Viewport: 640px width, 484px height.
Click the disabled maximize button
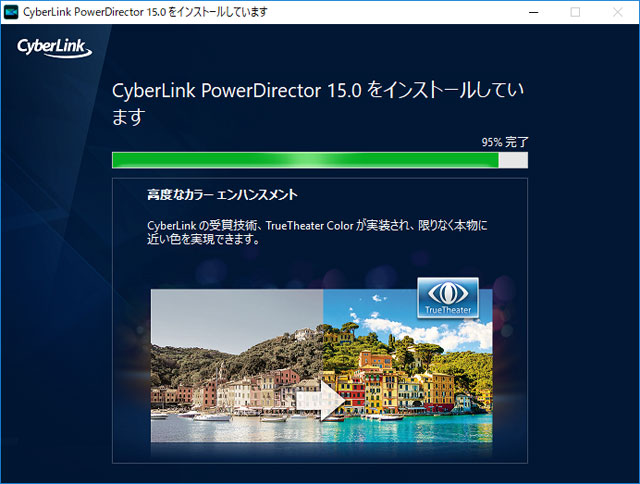[575, 12]
